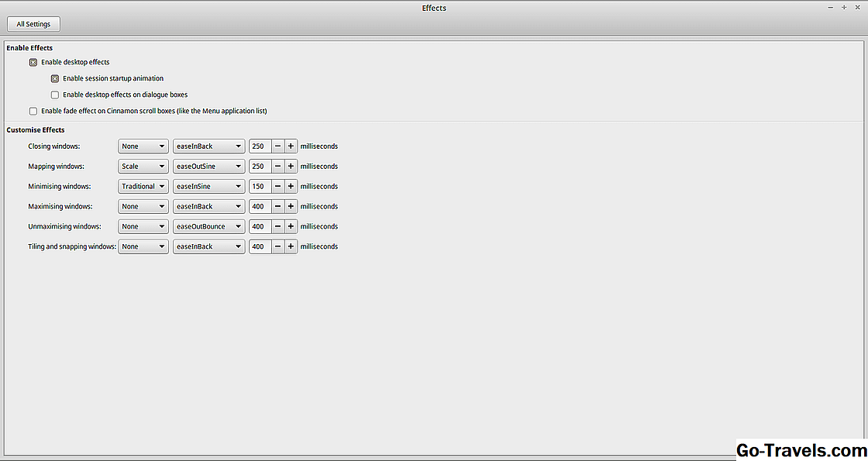Expand Minimising windows Traditional effect dropdown
Screen dimensions: 868x461
coord(143,187)
